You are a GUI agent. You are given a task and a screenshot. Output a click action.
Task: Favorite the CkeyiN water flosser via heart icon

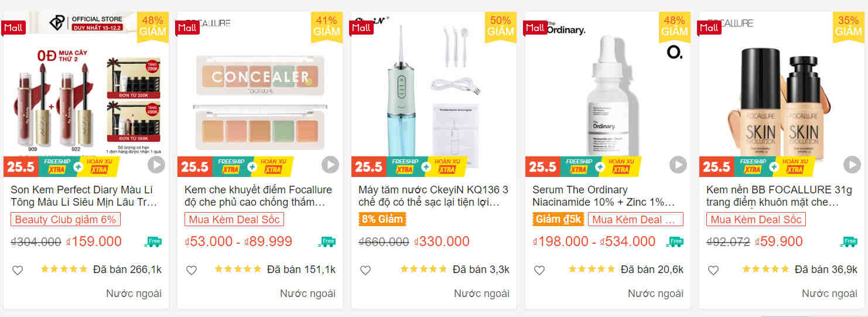pos(365,270)
